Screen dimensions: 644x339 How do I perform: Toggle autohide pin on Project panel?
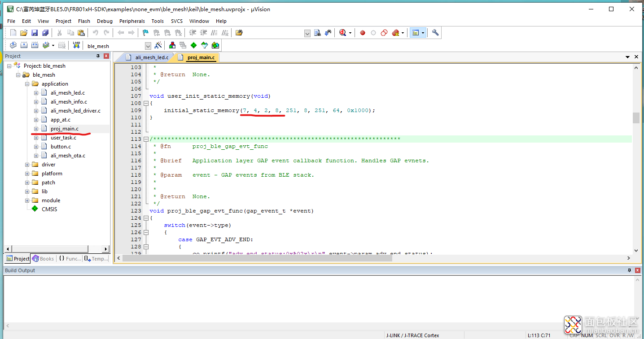[98, 56]
